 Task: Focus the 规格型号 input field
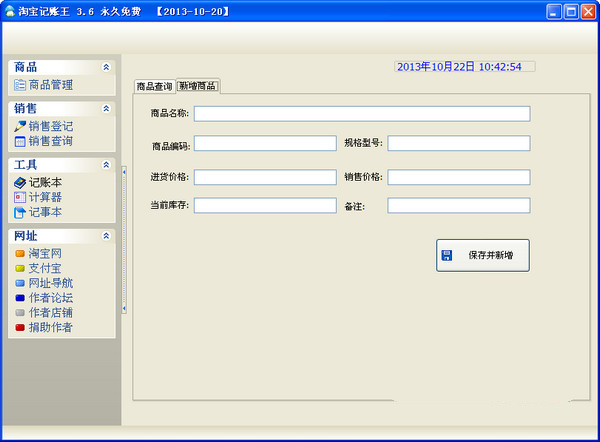pyautogui.click(x=459, y=144)
